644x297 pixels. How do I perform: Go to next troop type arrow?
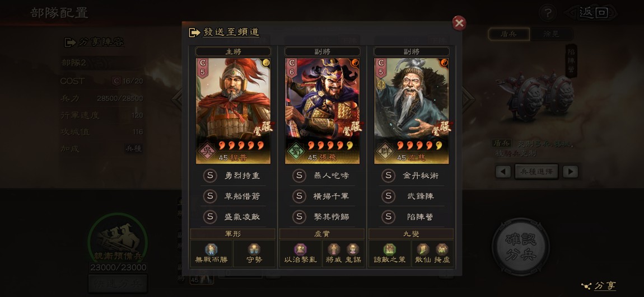(x=570, y=172)
